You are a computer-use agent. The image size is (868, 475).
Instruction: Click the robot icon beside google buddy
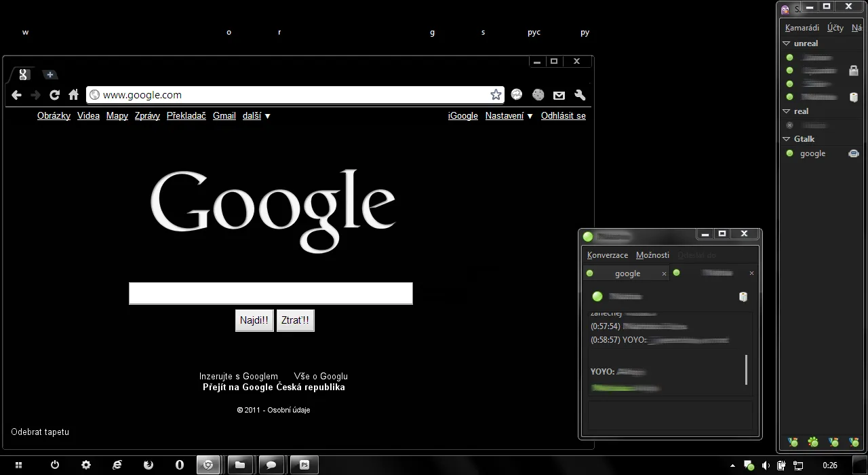coord(854,153)
